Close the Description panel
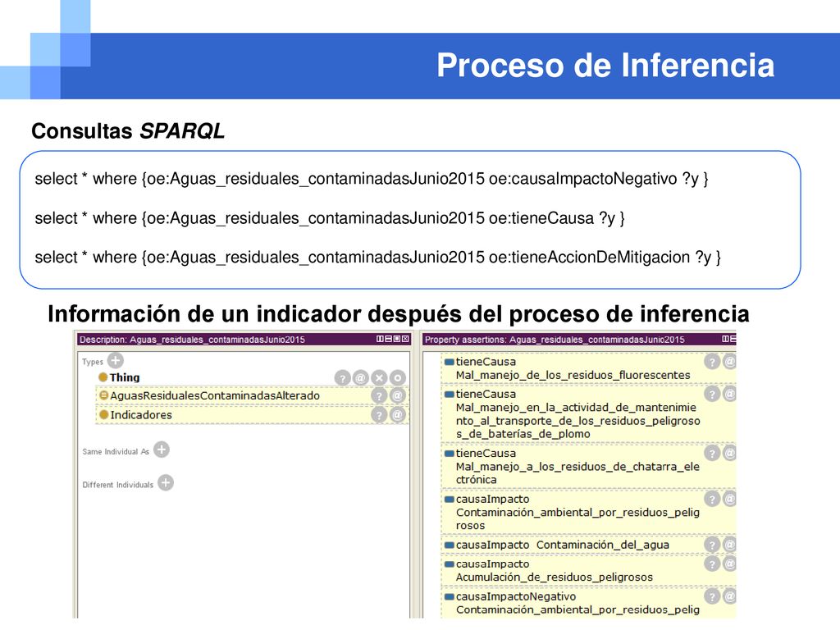 click(405, 339)
